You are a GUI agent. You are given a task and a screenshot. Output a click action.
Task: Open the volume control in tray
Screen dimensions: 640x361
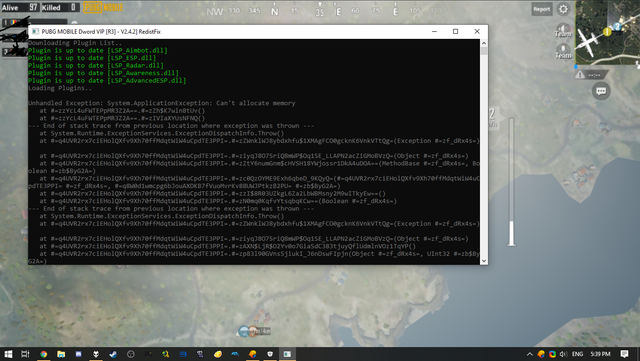[564, 354]
